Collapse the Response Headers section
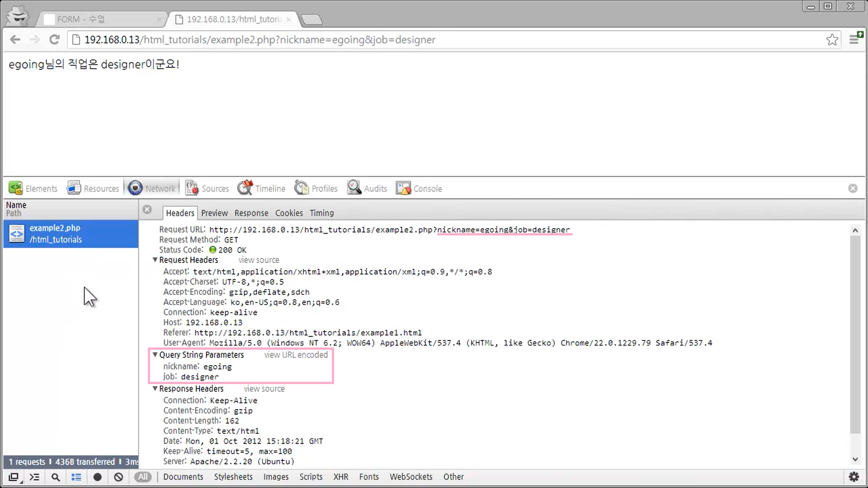 [155, 389]
